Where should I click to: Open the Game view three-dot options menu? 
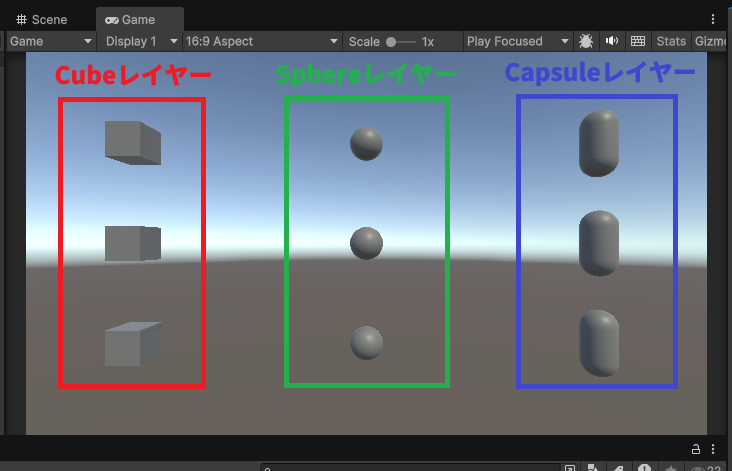coord(713,19)
